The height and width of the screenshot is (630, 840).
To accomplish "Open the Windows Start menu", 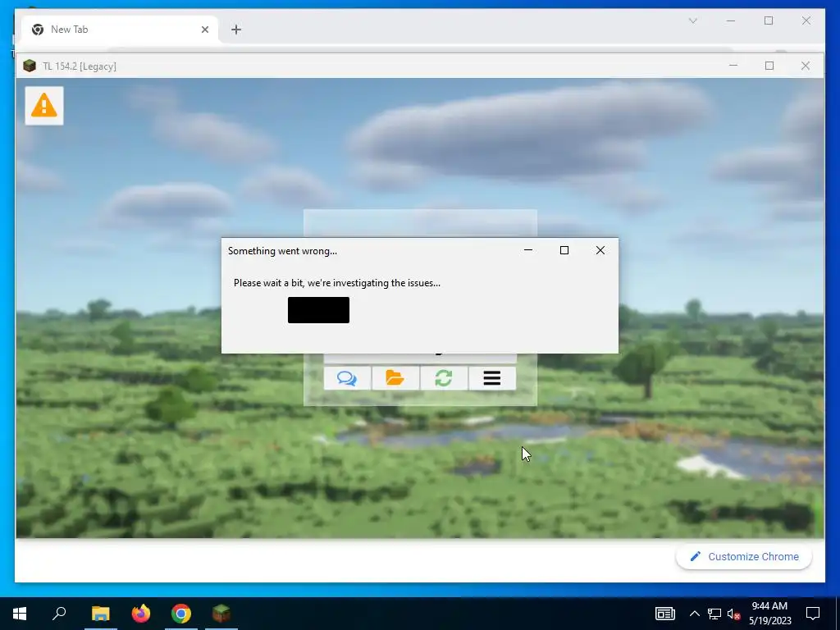I will coord(20,614).
